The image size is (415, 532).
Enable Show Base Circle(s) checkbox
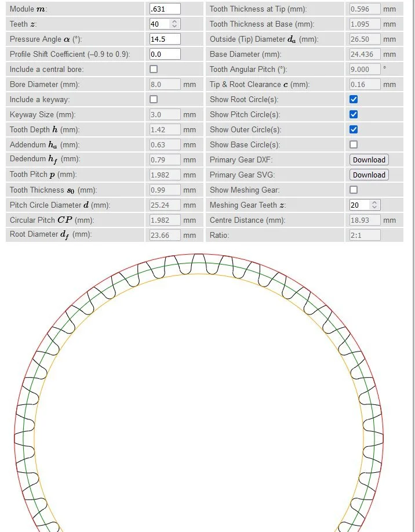click(x=354, y=144)
